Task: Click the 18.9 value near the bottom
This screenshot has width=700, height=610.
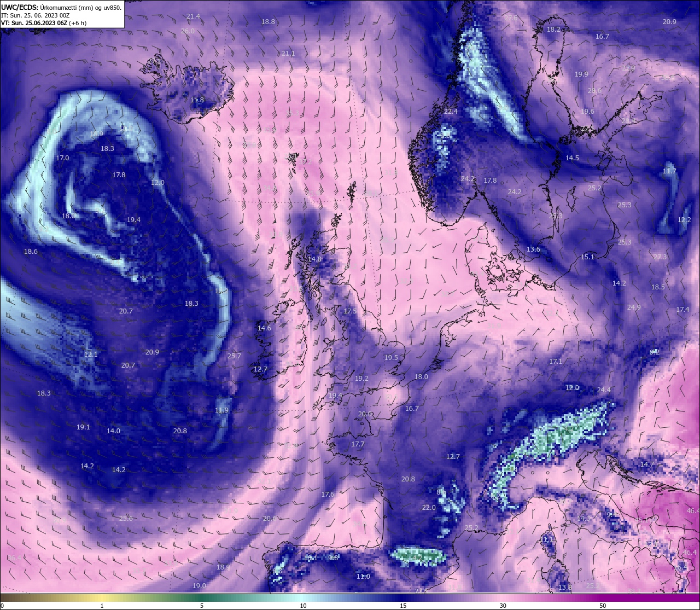Action: pos(223,567)
